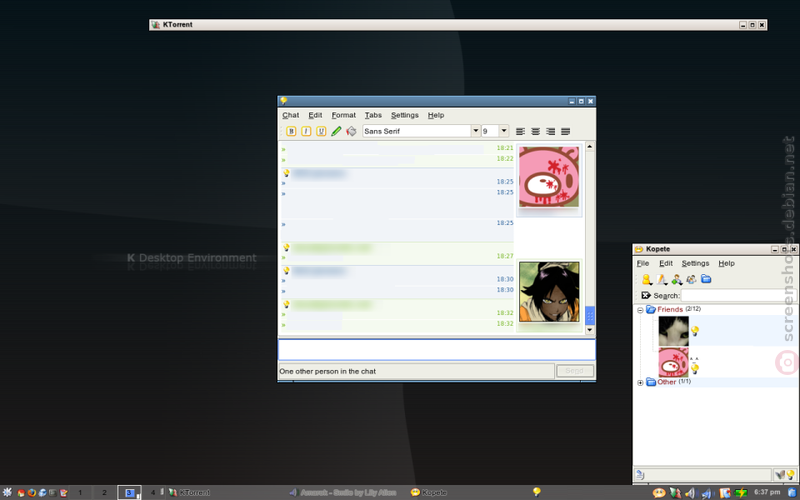The height and width of the screenshot is (500, 800).
Task: Justify chat text alignment
Action: click(x=565, y=131)
